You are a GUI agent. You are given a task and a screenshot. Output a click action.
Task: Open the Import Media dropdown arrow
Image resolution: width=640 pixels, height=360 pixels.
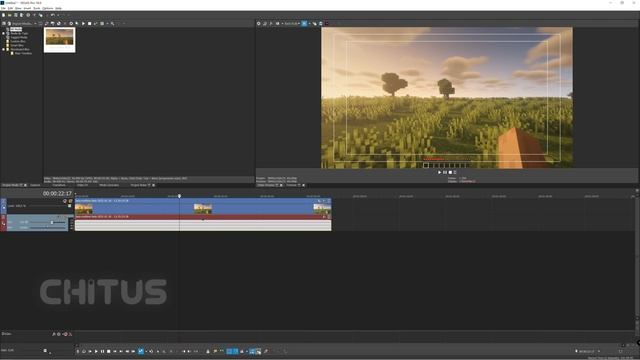pos(35,24)
